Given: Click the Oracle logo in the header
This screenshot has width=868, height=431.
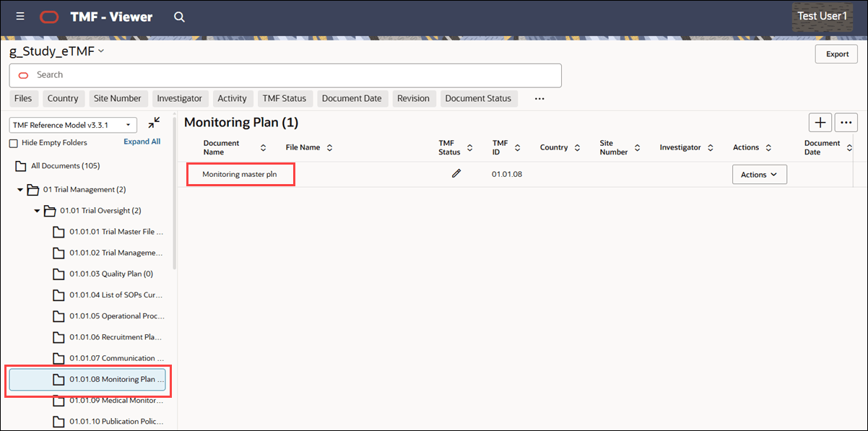Looking at the screenshot, I should coord(48,16).
